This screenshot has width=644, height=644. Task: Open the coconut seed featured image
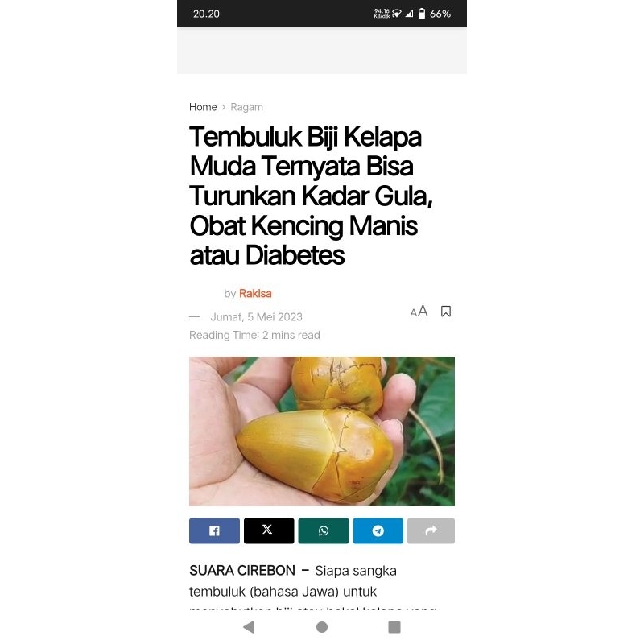(x=322, y=431)
